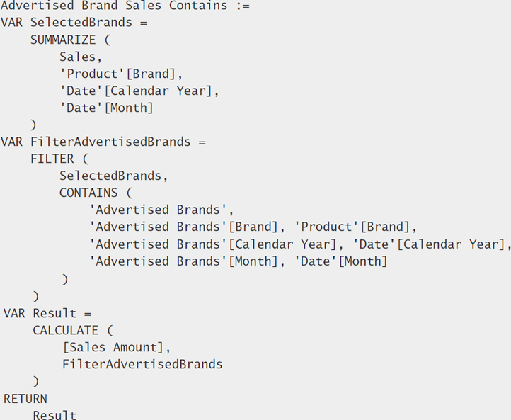
Task: Click the CONTAINS function keyword
Action: tap(88, 193)
